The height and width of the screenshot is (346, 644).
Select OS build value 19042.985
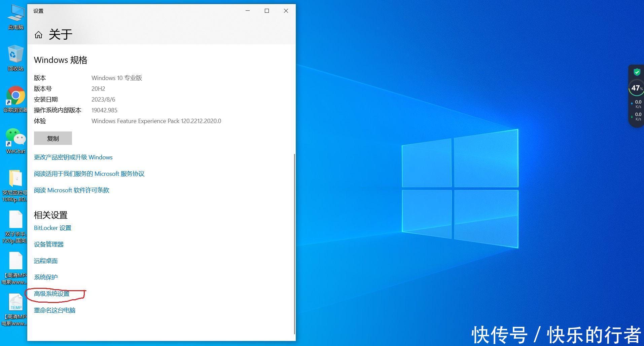[x=104, y=110]
